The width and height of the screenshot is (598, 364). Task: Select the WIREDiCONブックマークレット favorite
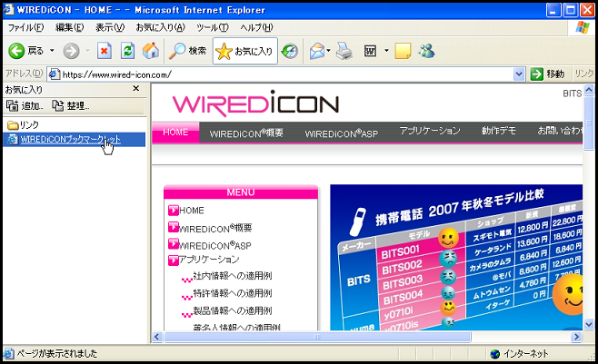74,140
